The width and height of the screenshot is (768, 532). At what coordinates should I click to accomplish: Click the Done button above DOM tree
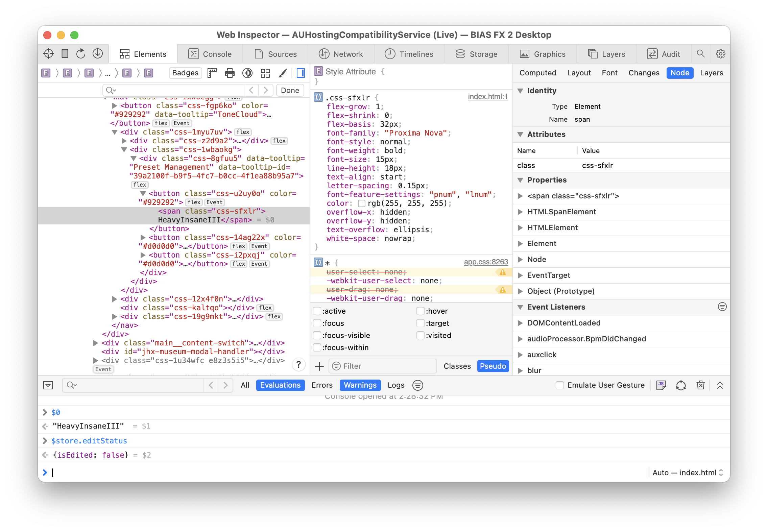coord(290,90)
